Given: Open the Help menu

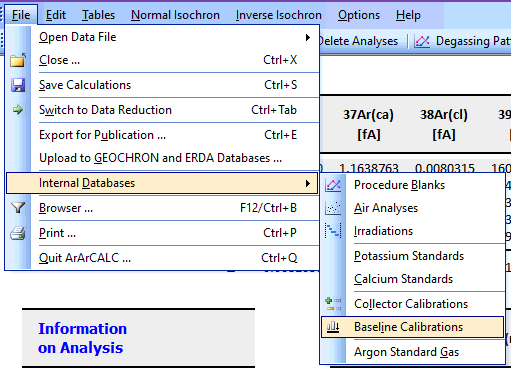Looking at the screenshot, I should (408, 15).
